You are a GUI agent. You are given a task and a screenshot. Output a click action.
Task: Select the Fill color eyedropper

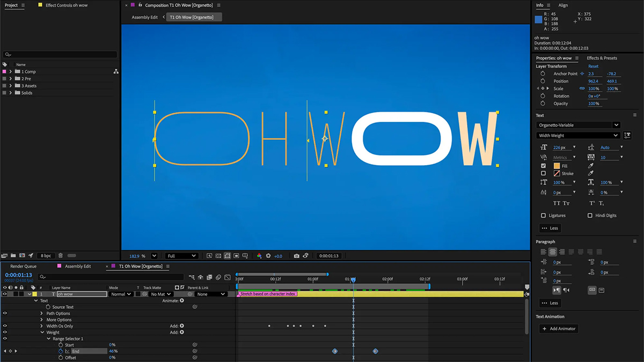click(x=590, y=166)
